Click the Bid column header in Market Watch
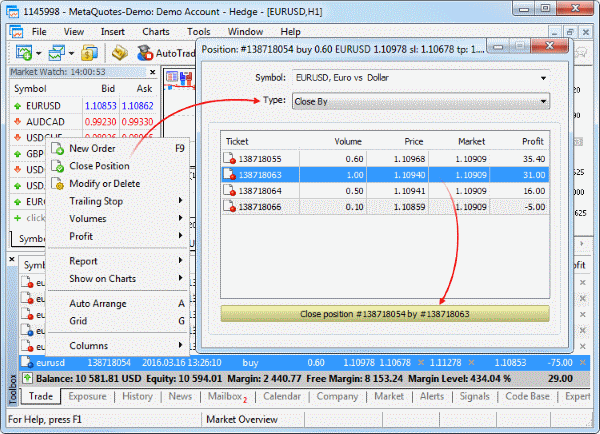Screen dimensions: 600x434 coord(108,89)
